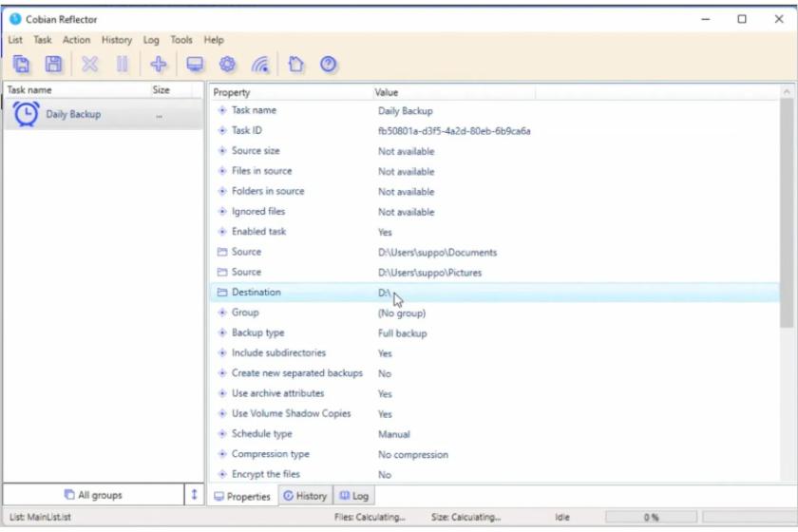Click the stacked floppy disks toolbar icon

coord(21,65)
